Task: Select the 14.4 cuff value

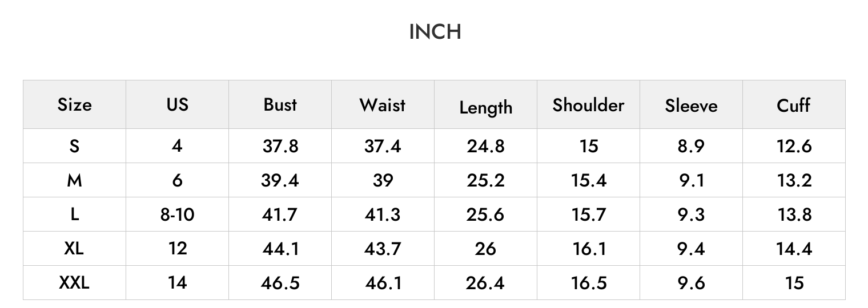Action: tap(794, 249)
